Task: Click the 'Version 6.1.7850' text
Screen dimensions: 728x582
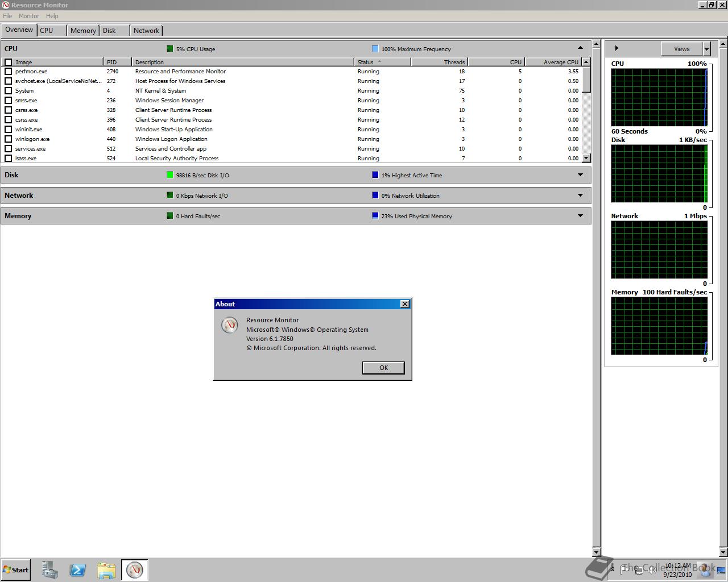Action: [270, 339]
